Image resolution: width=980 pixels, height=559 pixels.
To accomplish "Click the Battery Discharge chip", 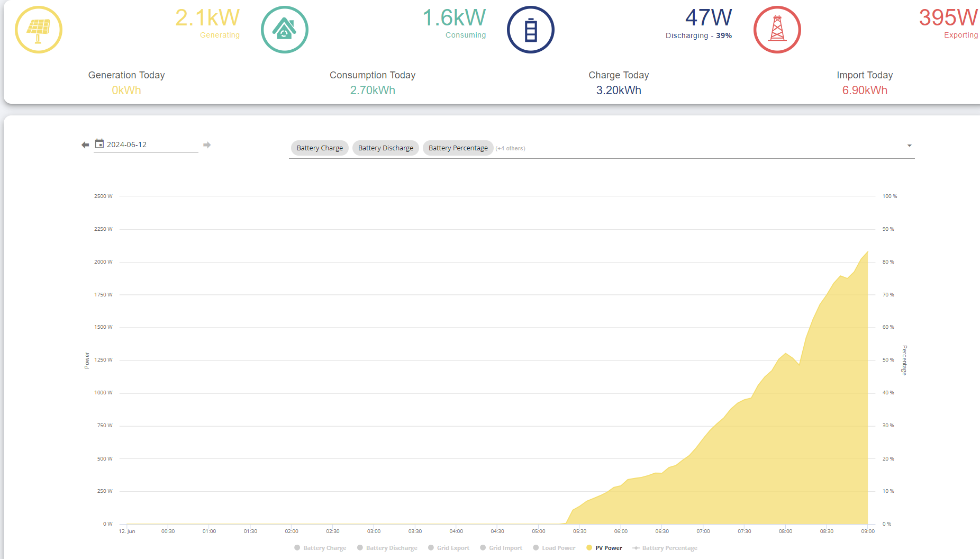I will pos(386,148).
